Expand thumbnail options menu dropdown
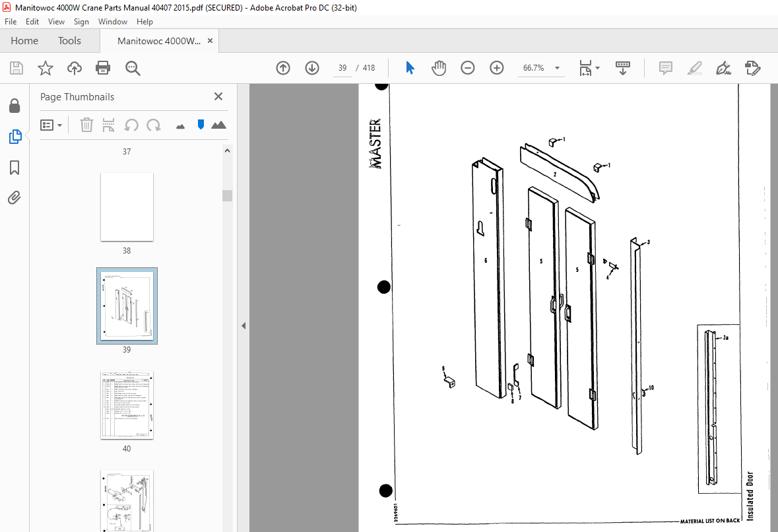Screen dimensions: 778x532 point(51,125)
